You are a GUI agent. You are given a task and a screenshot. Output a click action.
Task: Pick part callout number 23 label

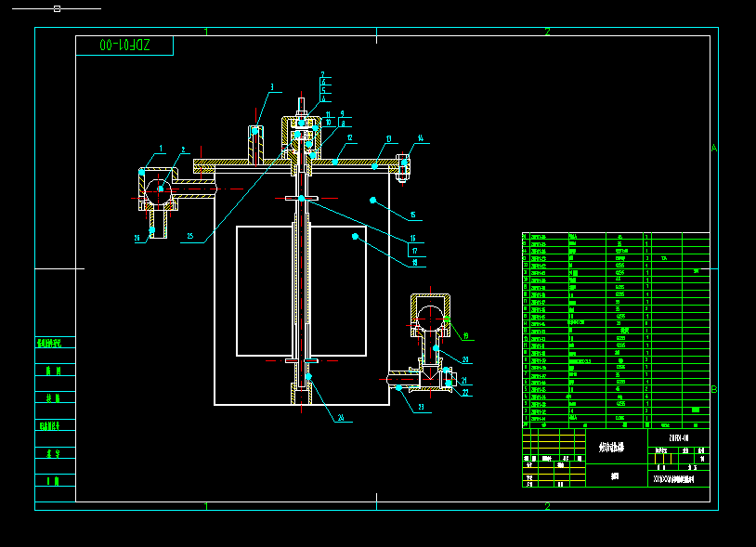pos(419,407)
